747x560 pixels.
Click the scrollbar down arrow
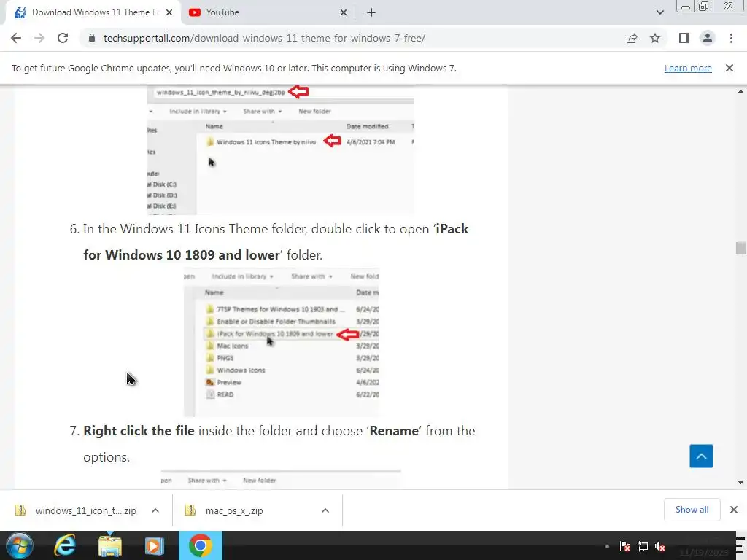pyautogui.click(x=740, y=483)
